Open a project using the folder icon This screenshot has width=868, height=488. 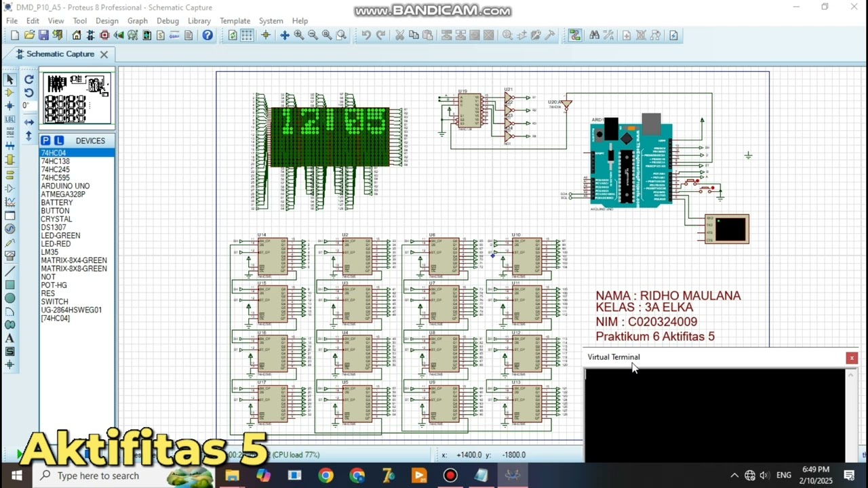click(29, 35)
